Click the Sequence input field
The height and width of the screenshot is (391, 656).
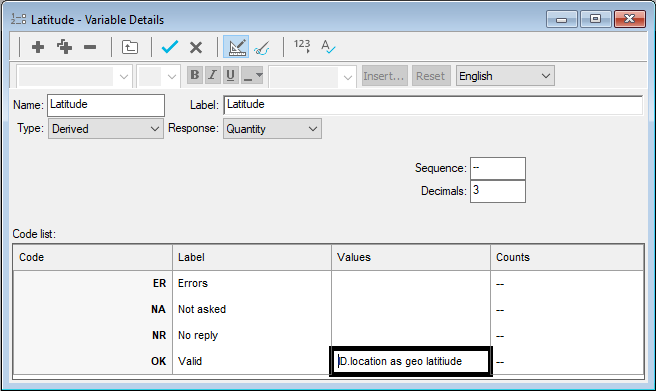[x=498, y=169]
